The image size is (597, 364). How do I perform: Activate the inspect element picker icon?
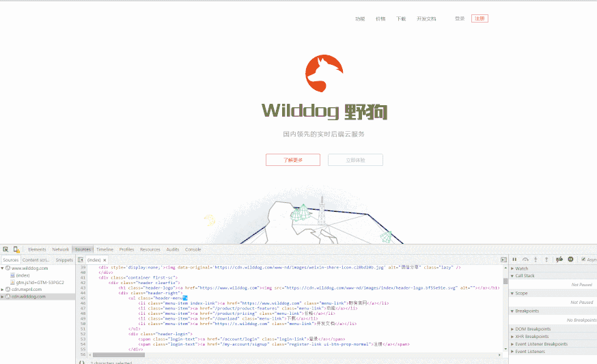point(5,249)
